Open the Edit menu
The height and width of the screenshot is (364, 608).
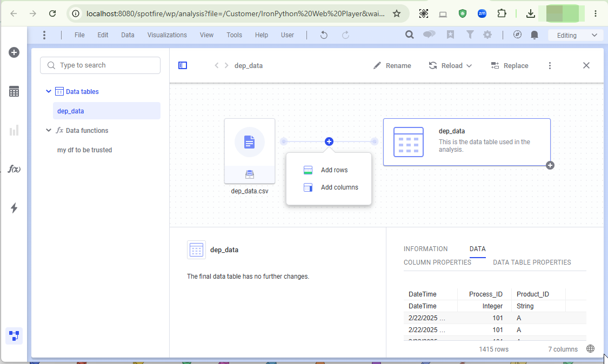click(103, 35)
